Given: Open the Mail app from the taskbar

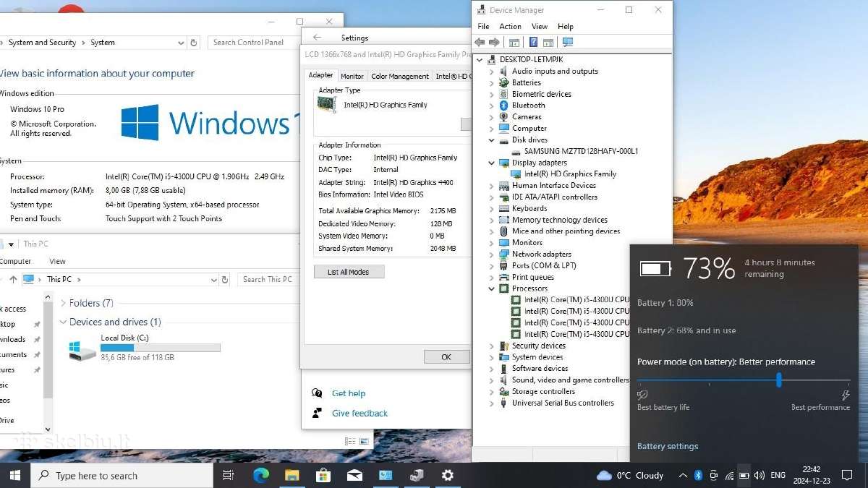Looking at the screenshot, I should tap(354, 475).
